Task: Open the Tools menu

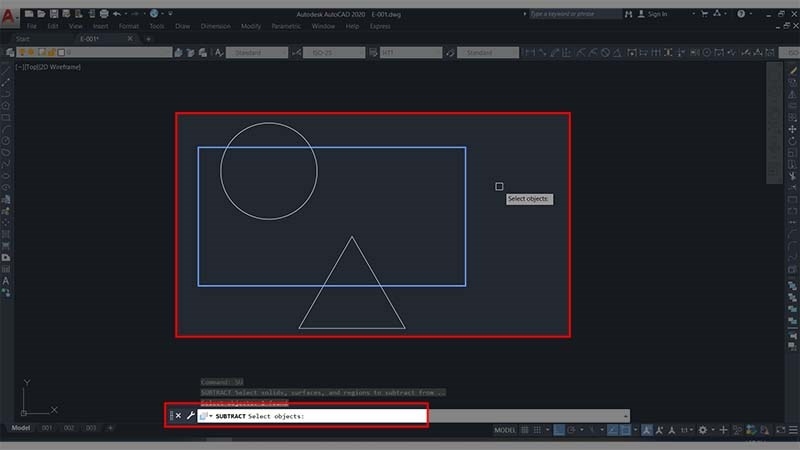Action: point(157,26)
